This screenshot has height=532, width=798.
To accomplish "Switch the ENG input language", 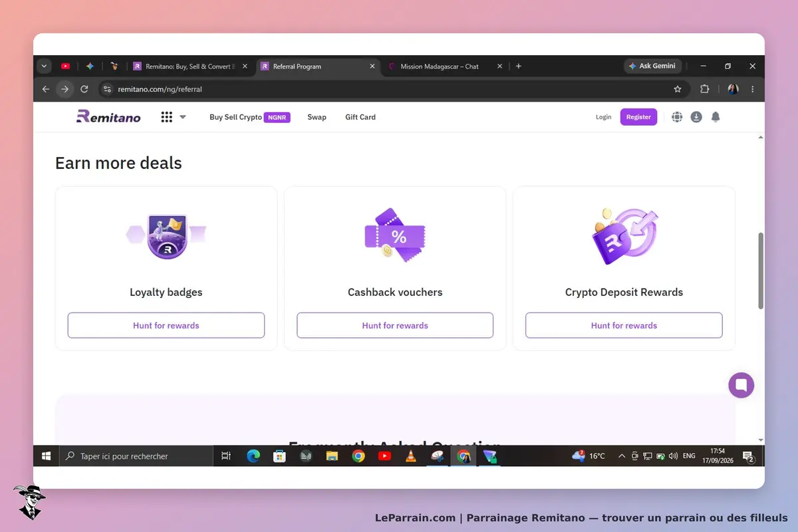I will (689, 456).
